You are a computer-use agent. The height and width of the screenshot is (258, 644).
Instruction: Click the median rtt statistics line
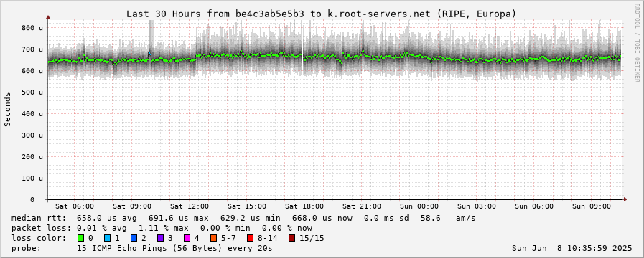pos(243,218)
